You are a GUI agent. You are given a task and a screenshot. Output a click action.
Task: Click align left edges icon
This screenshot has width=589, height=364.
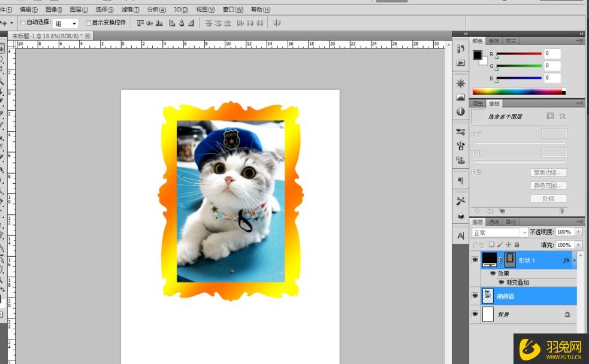click(172, 23)
